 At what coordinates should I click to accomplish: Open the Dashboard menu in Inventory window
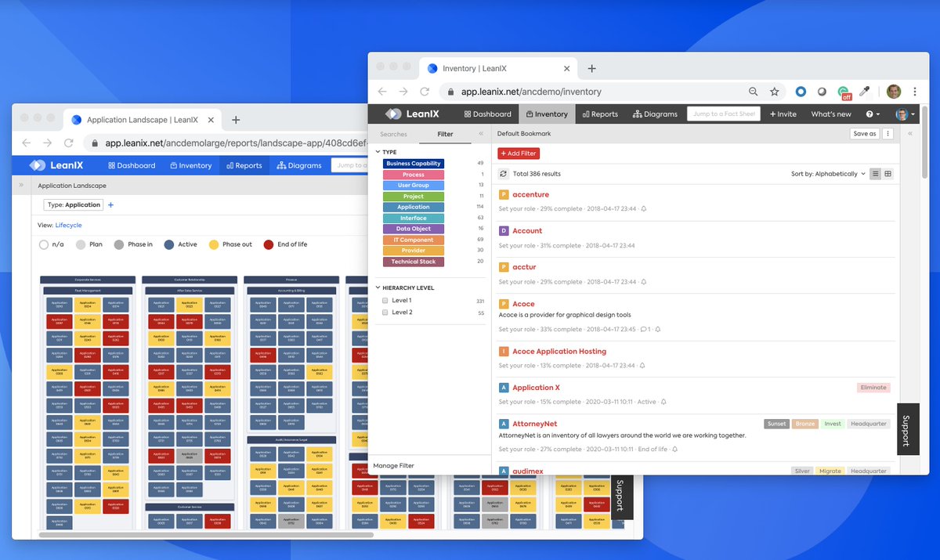488,114
